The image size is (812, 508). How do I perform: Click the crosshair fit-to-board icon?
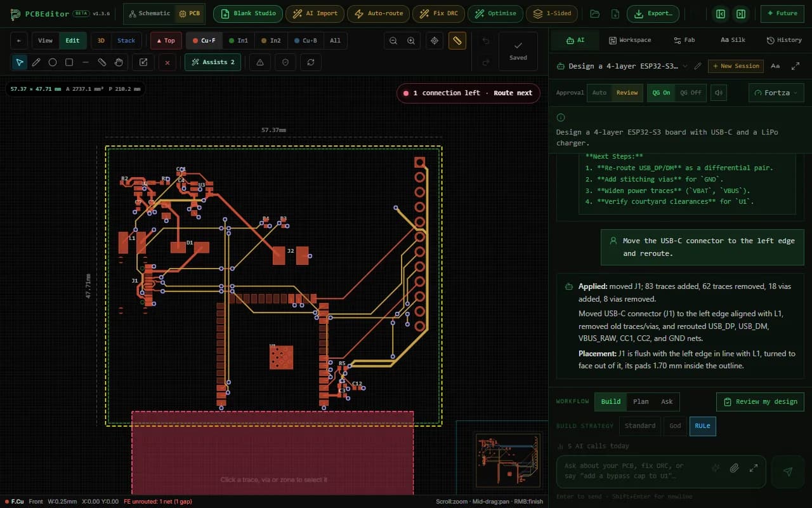tap(435, 41)
